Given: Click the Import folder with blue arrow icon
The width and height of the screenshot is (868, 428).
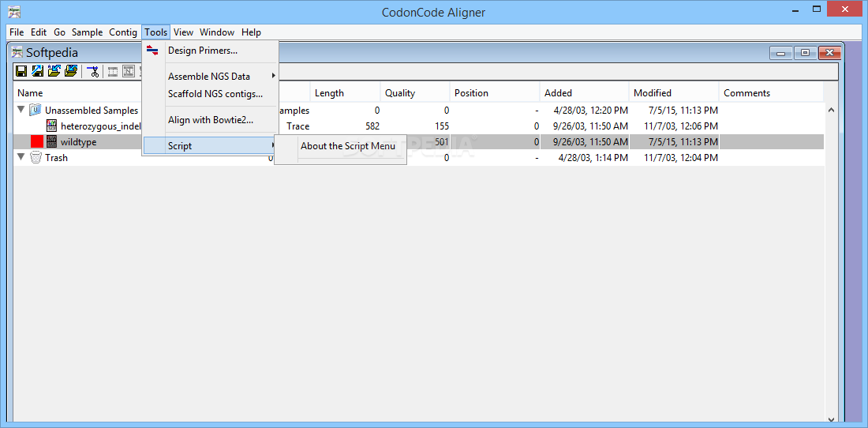Looking at the screenshot, I should point(71,71).
